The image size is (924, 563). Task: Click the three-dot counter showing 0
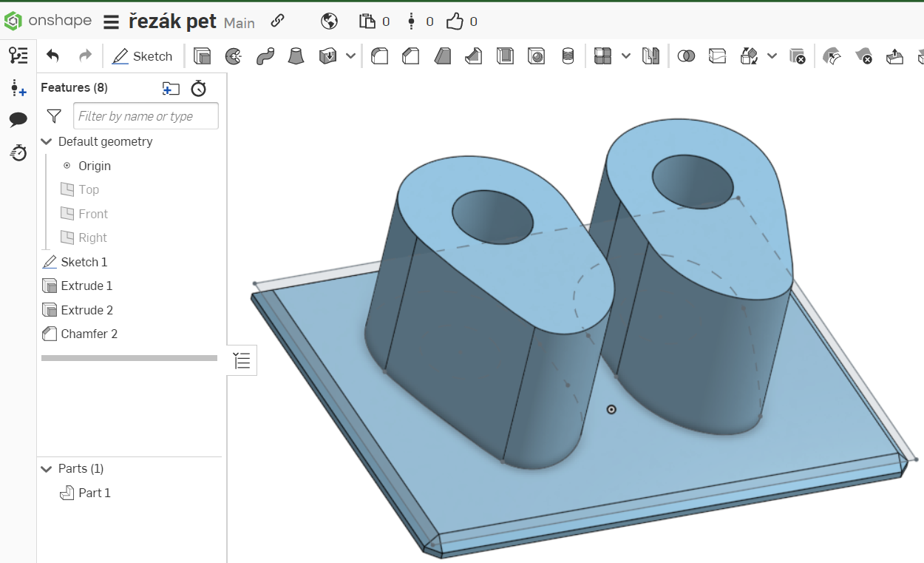412,21
